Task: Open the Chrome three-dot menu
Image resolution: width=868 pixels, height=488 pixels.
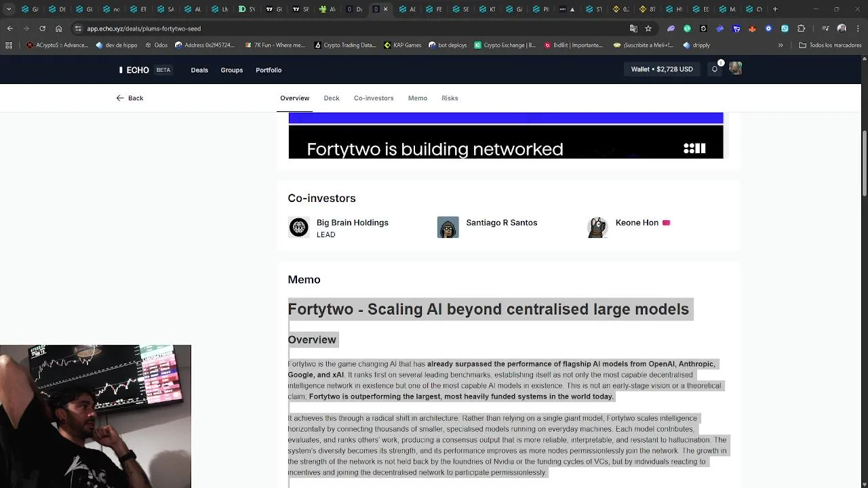Action: [856, 28]
